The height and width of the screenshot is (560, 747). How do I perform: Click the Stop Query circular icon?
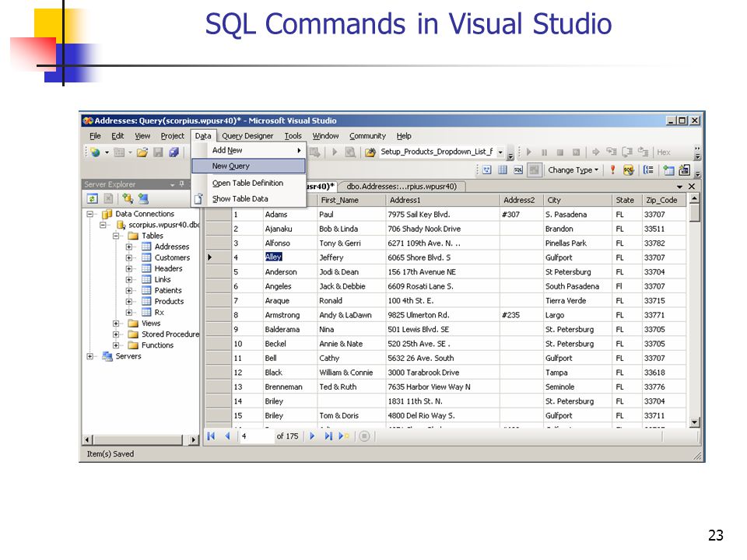[x=364, y=436]
